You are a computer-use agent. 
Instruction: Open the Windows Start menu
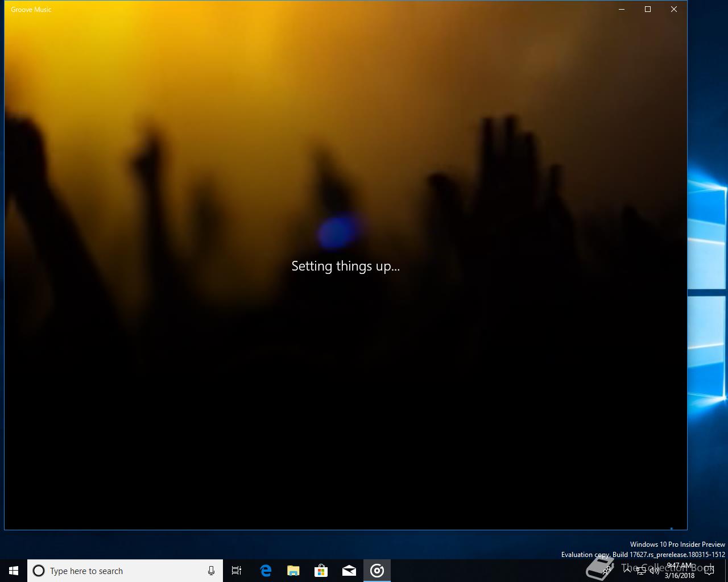pos(14,571)
